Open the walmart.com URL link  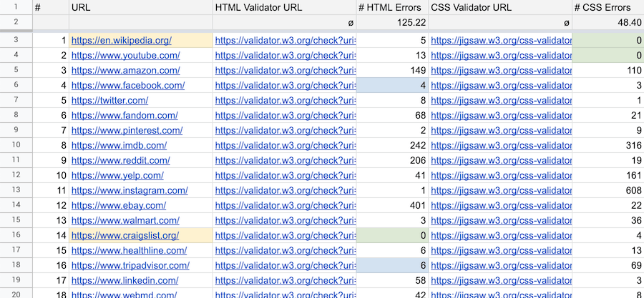[125, 221]
